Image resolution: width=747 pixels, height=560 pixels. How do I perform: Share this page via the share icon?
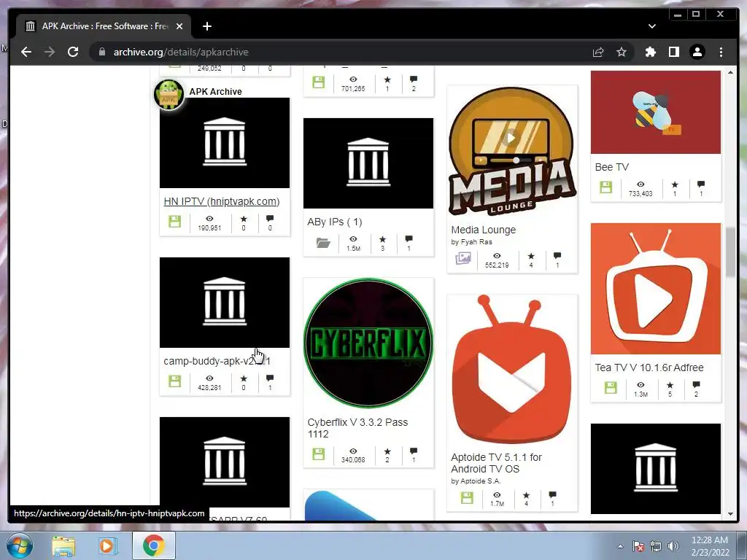[598, 52]
